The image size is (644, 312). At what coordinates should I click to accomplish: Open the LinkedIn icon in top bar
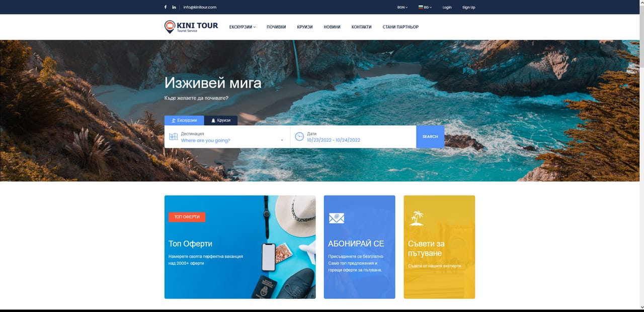pos(174,7)
